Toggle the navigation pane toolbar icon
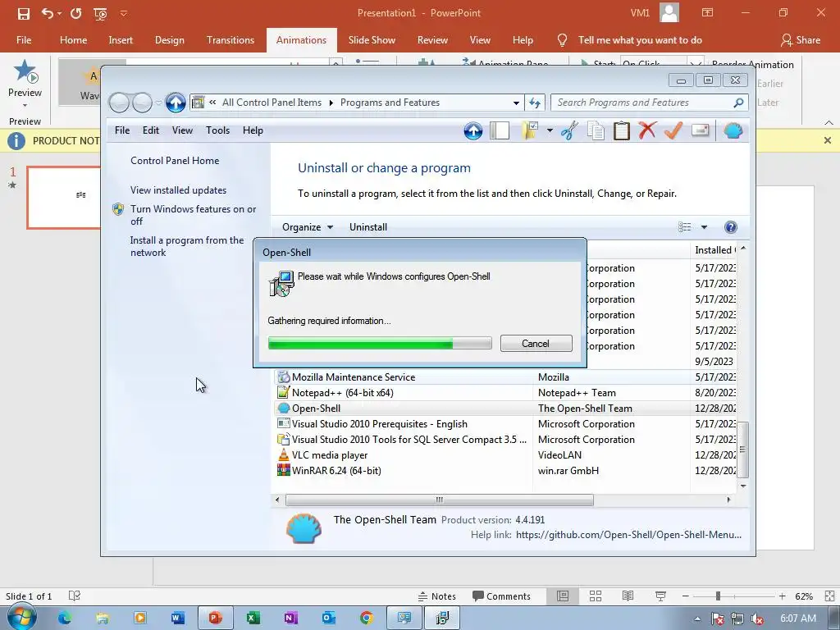The width and height of the screenshot is (840, 630). pyautogui.click(x=500, y=130)
